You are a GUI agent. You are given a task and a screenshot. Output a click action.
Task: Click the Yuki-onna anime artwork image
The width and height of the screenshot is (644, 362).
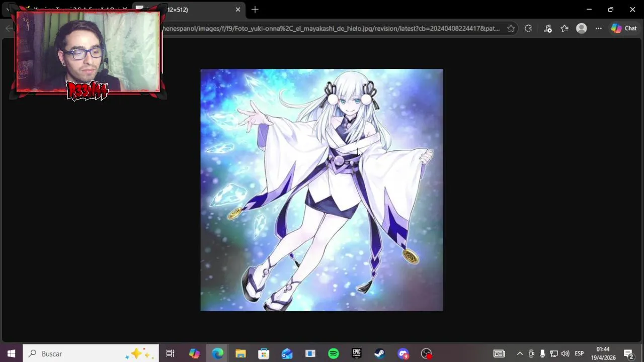tap(321, 190)
